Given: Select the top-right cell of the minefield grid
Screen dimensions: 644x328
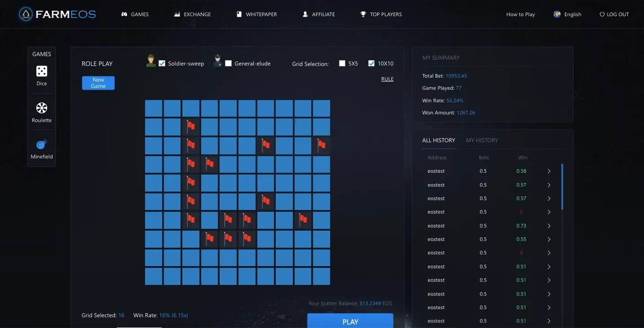Looking at the screenshot, I should pos(322,109).
